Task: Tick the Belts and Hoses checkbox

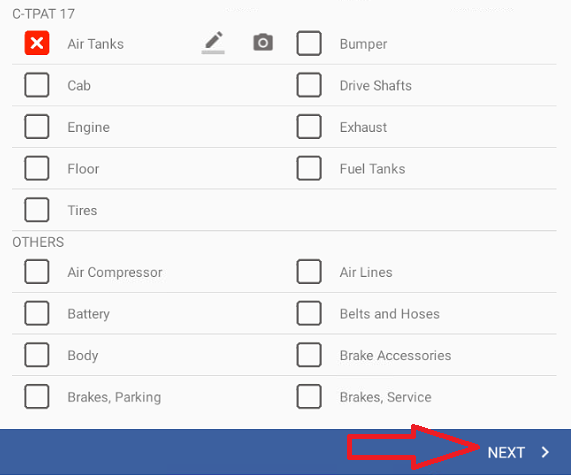Action: (309, 313)
